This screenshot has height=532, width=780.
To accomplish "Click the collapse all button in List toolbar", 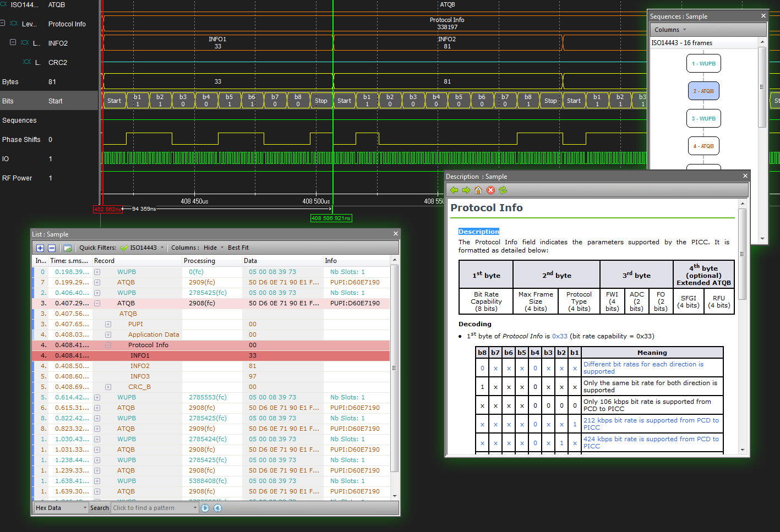I will [52, 248].
